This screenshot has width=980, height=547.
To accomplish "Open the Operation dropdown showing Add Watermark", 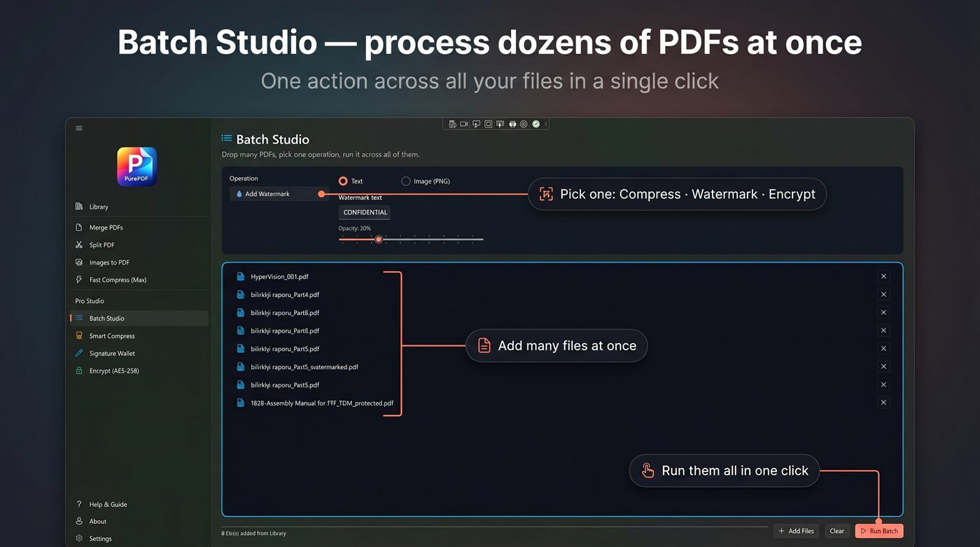I will click(x=279, y=194).
